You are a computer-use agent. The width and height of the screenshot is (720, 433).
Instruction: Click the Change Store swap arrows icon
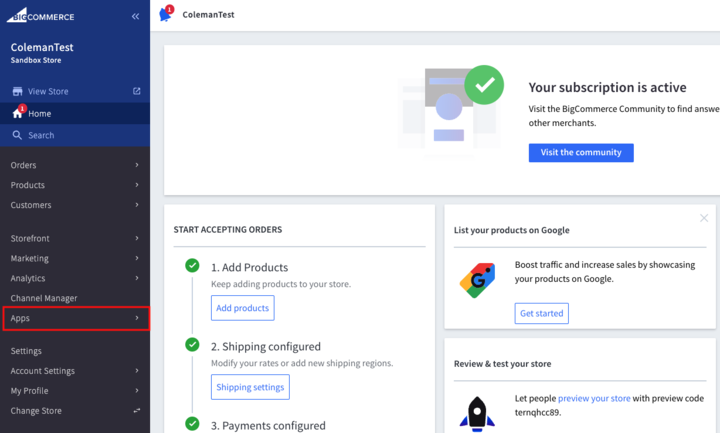tap(137, 411)
